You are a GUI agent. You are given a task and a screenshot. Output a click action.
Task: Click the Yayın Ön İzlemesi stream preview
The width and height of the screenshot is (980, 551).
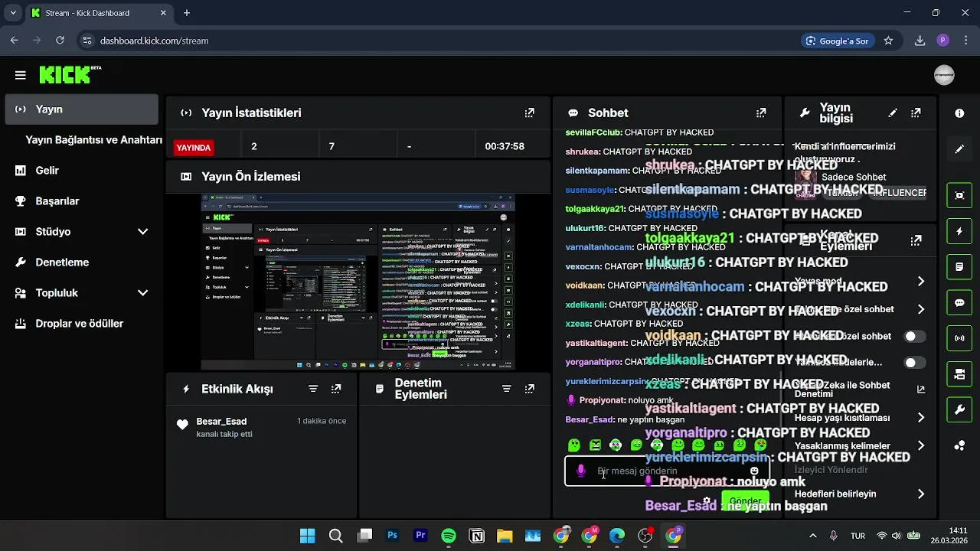[x=358, y=282]
